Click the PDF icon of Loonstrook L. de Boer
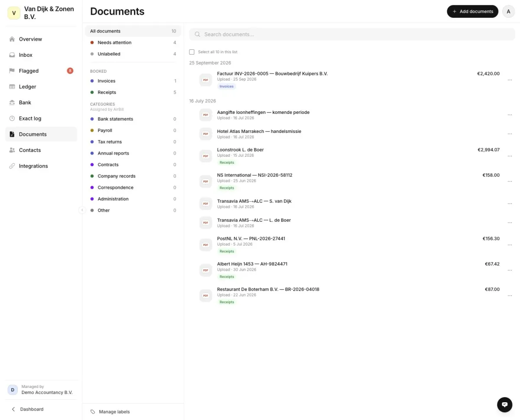This screenshot has height=420, width=520. [x=205, y=156]
